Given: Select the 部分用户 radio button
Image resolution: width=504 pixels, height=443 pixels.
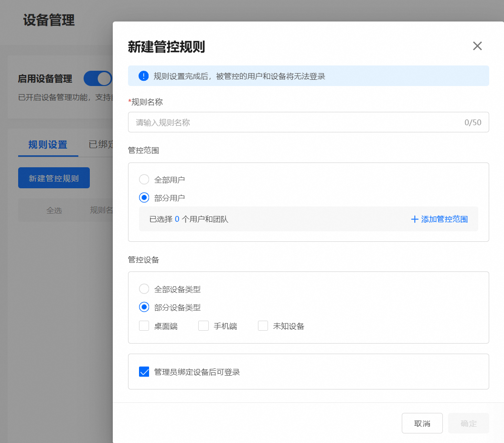Looking at the screenshot, I should click(144, 197).
